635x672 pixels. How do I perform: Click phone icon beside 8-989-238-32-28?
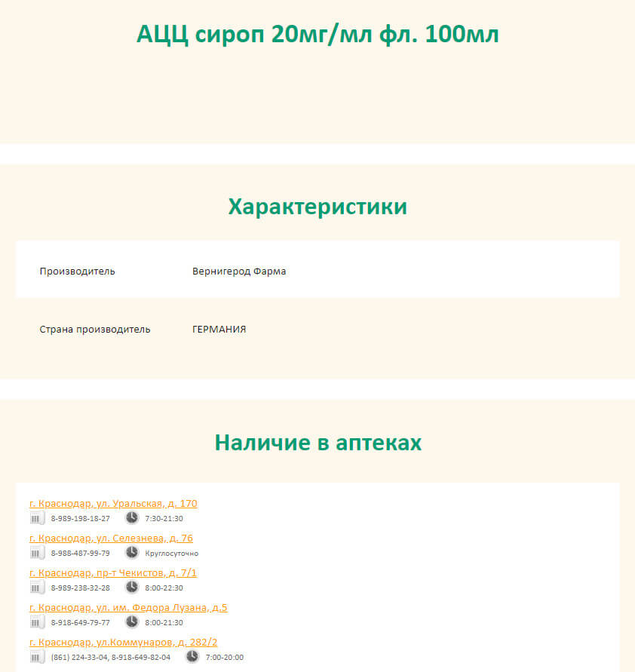tap(37, 588)
